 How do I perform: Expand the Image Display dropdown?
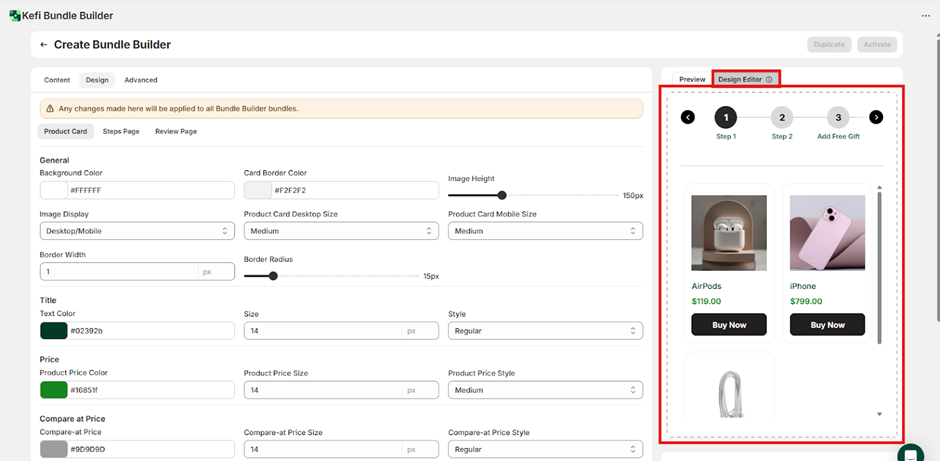137,231
